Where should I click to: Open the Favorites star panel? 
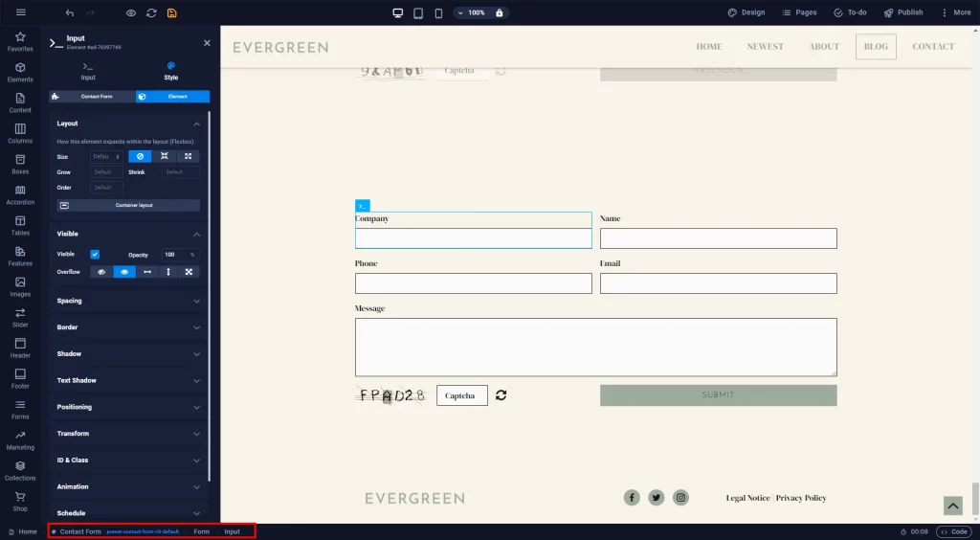pyautogui.click(x=20, y=41)
